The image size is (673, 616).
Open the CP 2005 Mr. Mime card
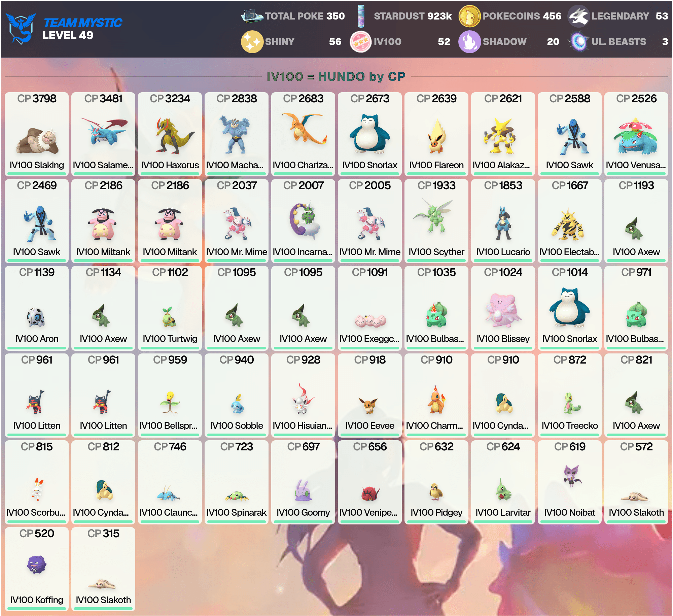tap(370, 221)
